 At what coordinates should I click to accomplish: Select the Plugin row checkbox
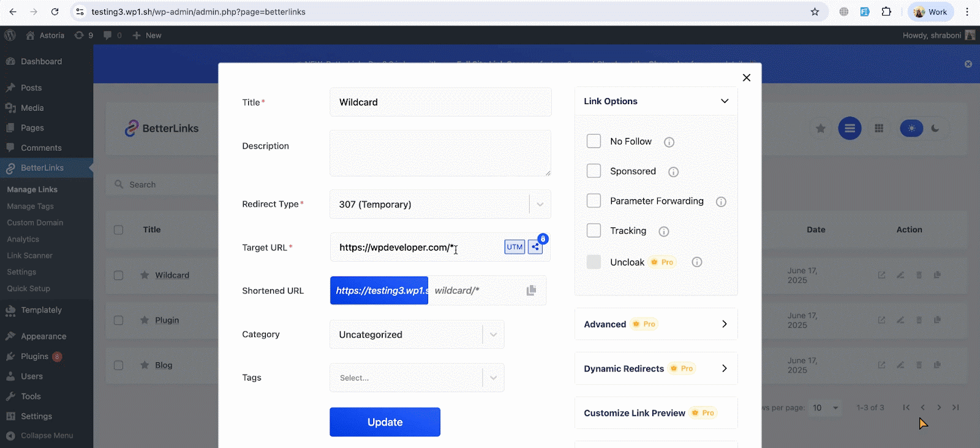pyautogui.click(x=118, y=320)
